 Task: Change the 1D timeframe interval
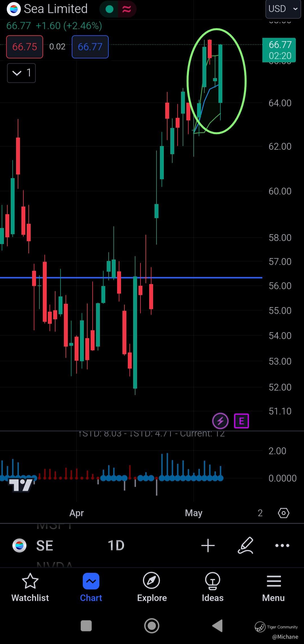pos(116,546)
